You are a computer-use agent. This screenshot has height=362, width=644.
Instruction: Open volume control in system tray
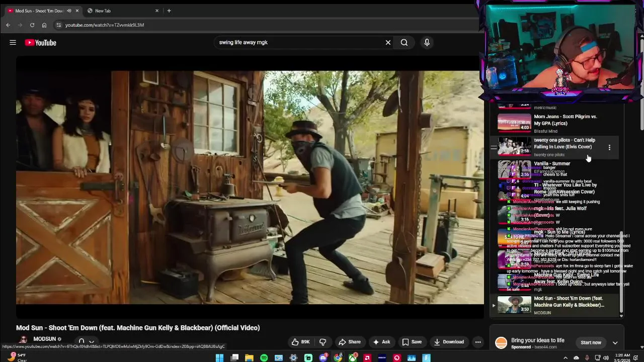tap(606, 358)
